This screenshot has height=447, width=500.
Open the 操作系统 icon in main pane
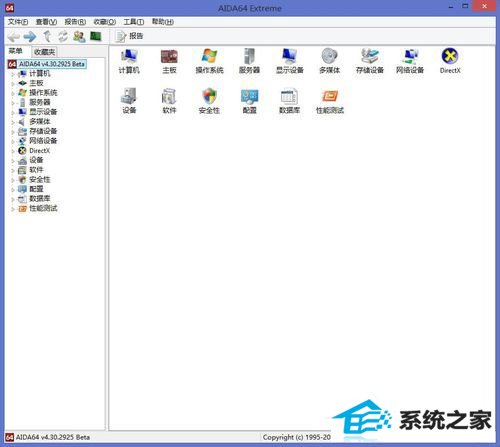click(209, 61)
